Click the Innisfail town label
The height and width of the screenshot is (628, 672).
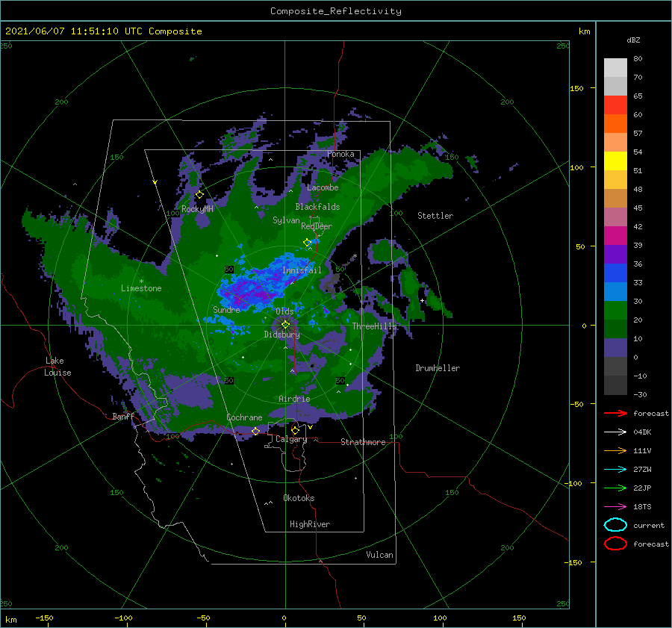(302, 270)
